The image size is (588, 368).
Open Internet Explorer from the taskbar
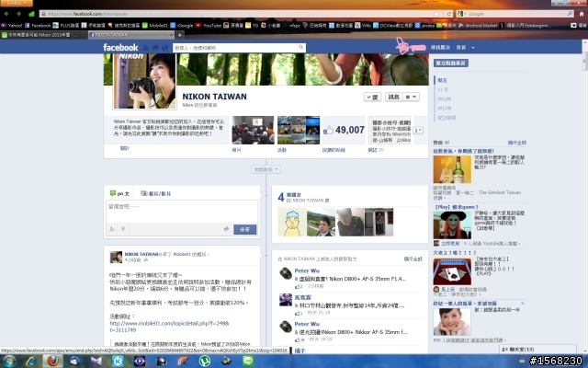30,362
